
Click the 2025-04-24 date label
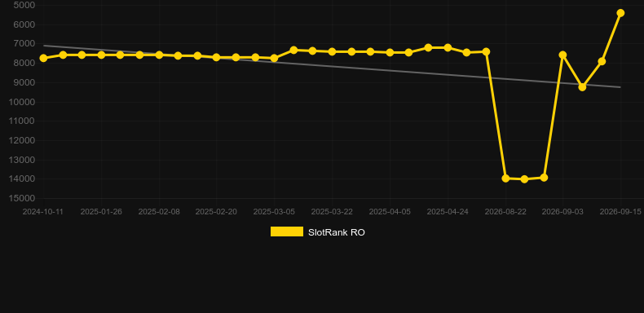(x=448, y=212)
